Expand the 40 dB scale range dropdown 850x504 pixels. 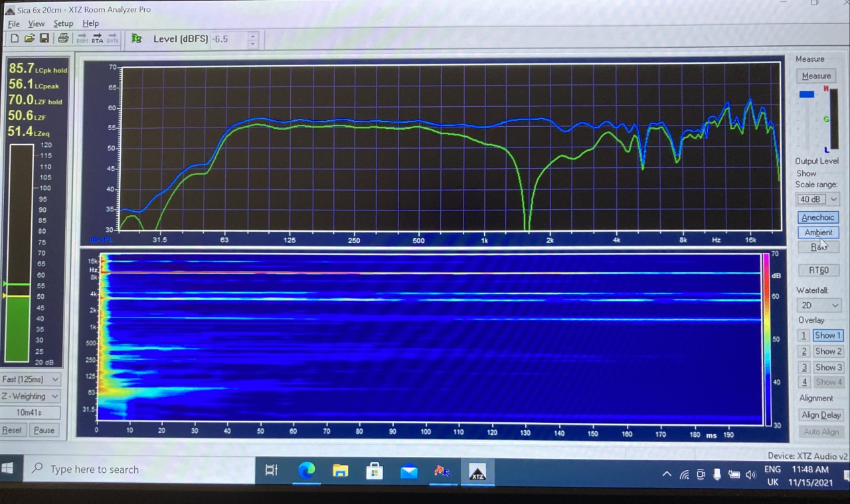[818, 199]
